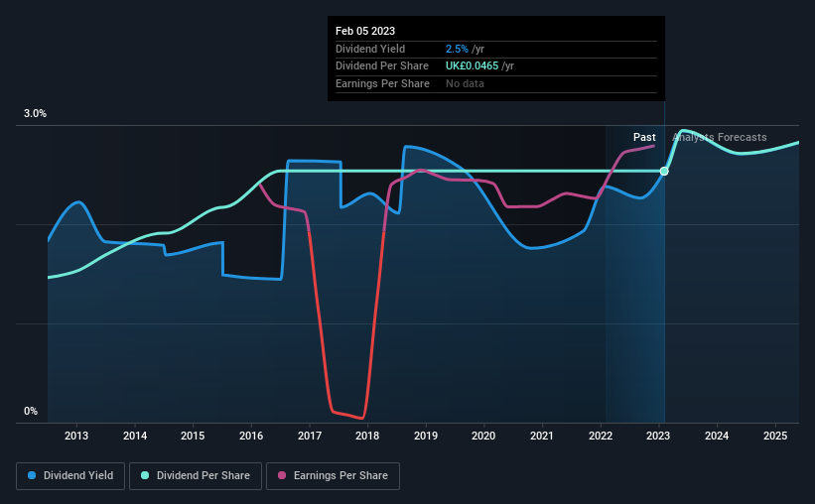Click the 2025 x-axis label
815x504 pixels.
coord(775,436)
